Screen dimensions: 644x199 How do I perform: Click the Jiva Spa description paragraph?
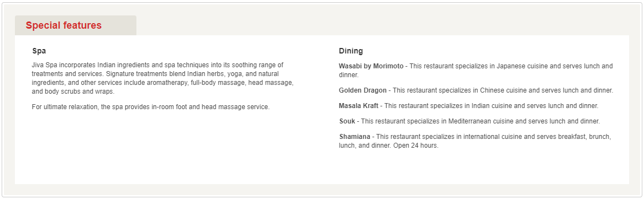pos(162,78)
